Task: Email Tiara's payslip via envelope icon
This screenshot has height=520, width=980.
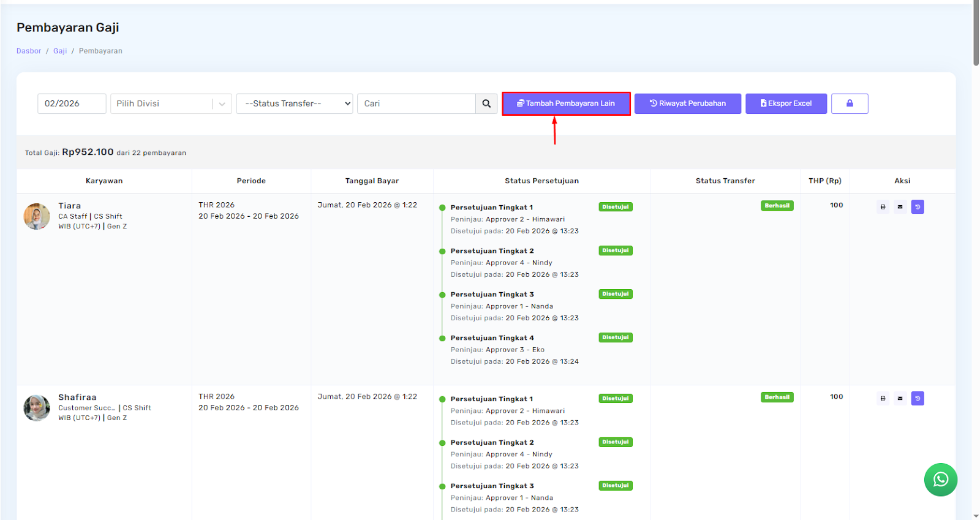Action: pos(900,207)
